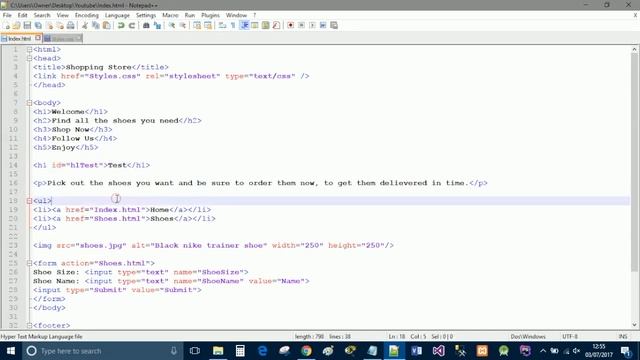
Task: Collapse the <footer> fold on line 32
Action: 29,325
